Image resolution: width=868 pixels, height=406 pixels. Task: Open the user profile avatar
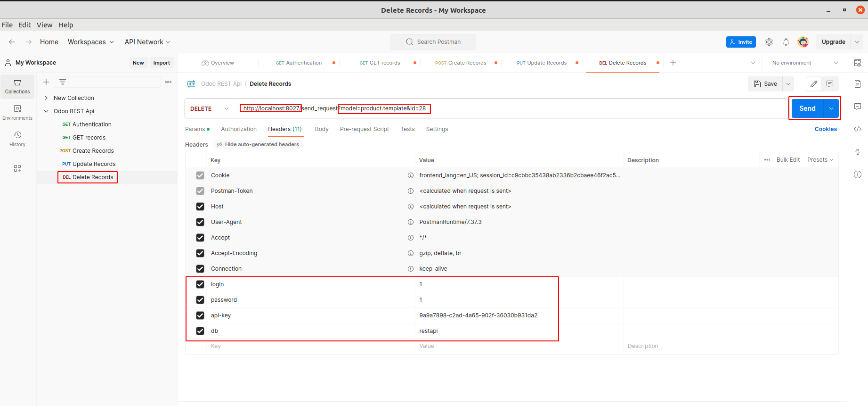(803, 42)
